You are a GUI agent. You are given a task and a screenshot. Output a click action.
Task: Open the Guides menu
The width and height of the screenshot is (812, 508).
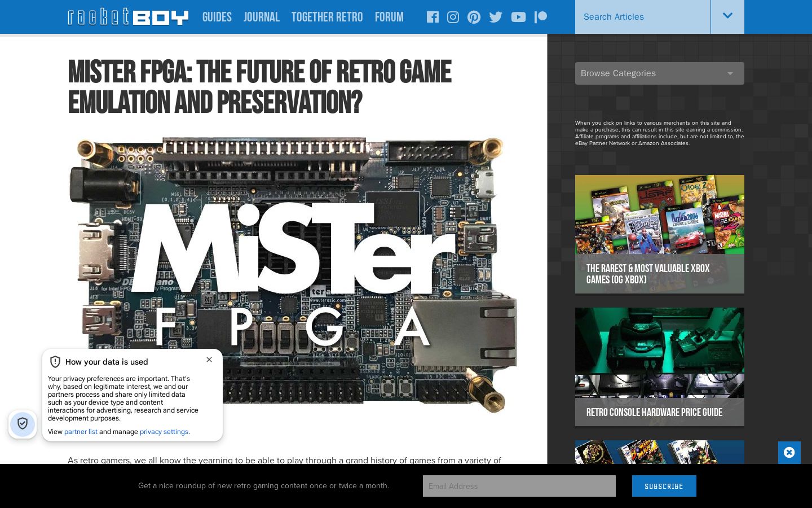[x=217, y=17]
